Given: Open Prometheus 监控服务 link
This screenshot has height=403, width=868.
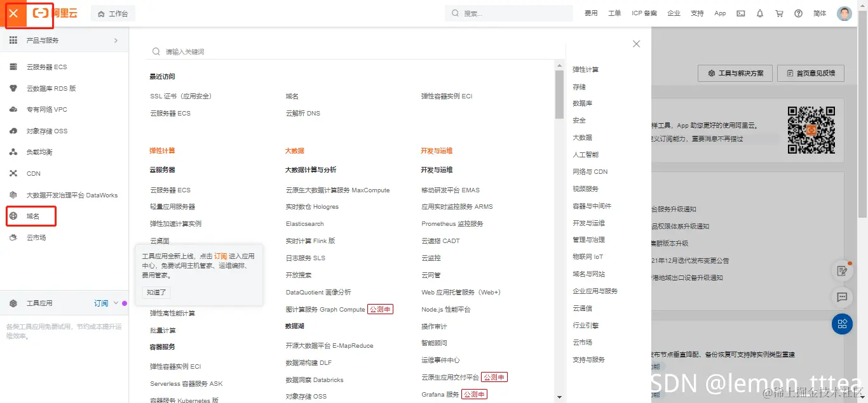Looking at the screenshot, I should point(452,224).
